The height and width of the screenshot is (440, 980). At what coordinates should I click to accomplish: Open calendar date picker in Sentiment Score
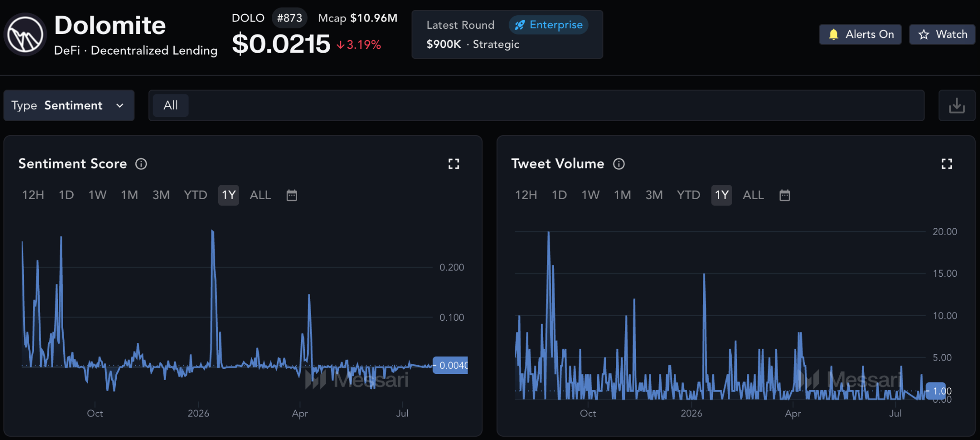click(292, 195)
